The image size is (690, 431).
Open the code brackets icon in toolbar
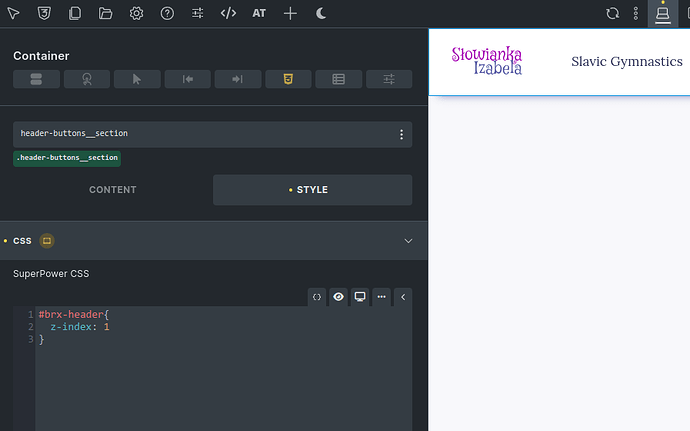[x=228, y=13]
